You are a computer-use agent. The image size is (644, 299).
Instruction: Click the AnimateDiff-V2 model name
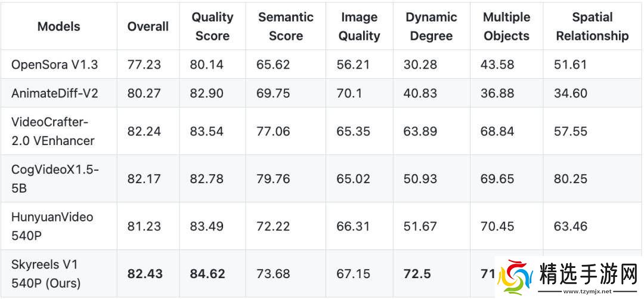pos(52,93)
